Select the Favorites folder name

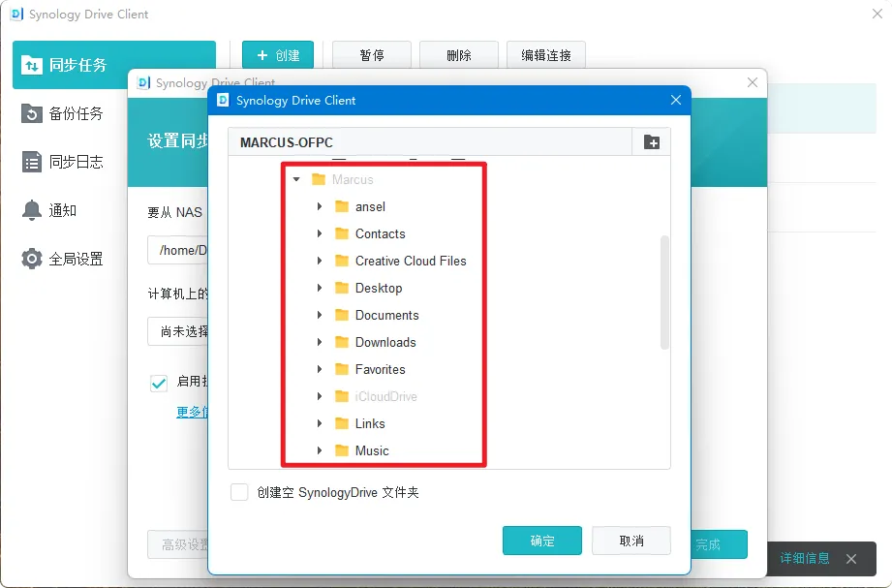coord(380,369)
